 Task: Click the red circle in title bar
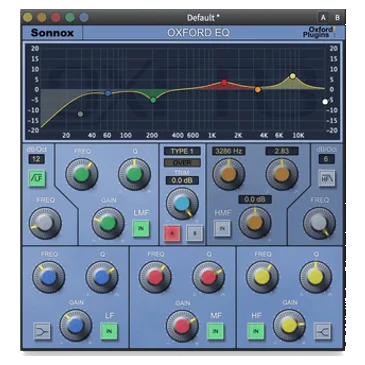click(56, 17)
